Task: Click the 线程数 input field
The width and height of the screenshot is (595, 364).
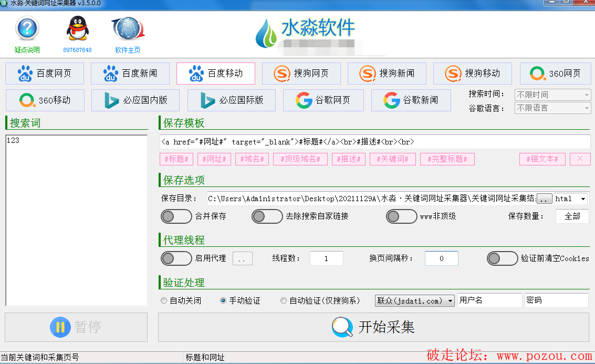Action: (326, 258)
